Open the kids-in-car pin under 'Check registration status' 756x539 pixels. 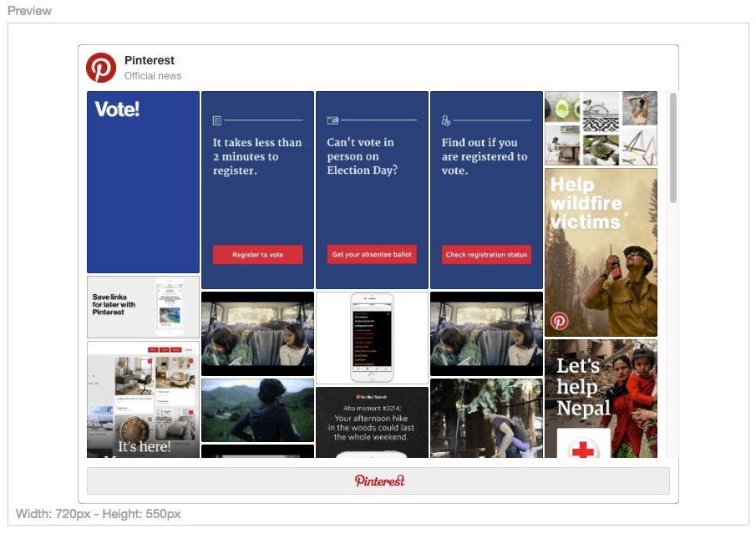(x=486, y=333)
